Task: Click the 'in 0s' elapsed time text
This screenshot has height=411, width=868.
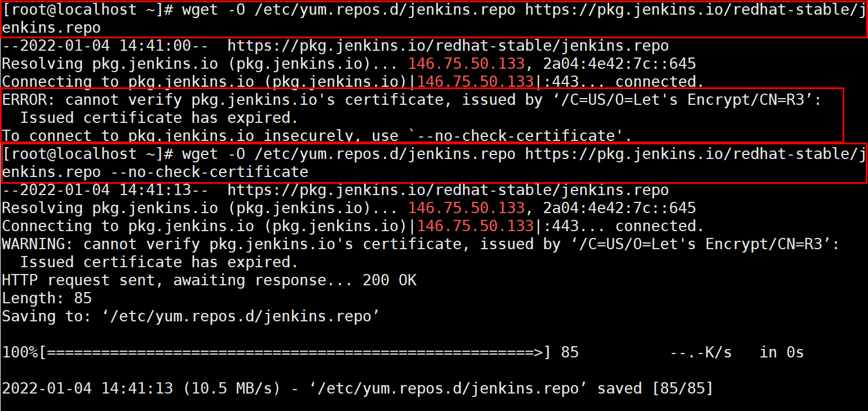Action: 782,353
